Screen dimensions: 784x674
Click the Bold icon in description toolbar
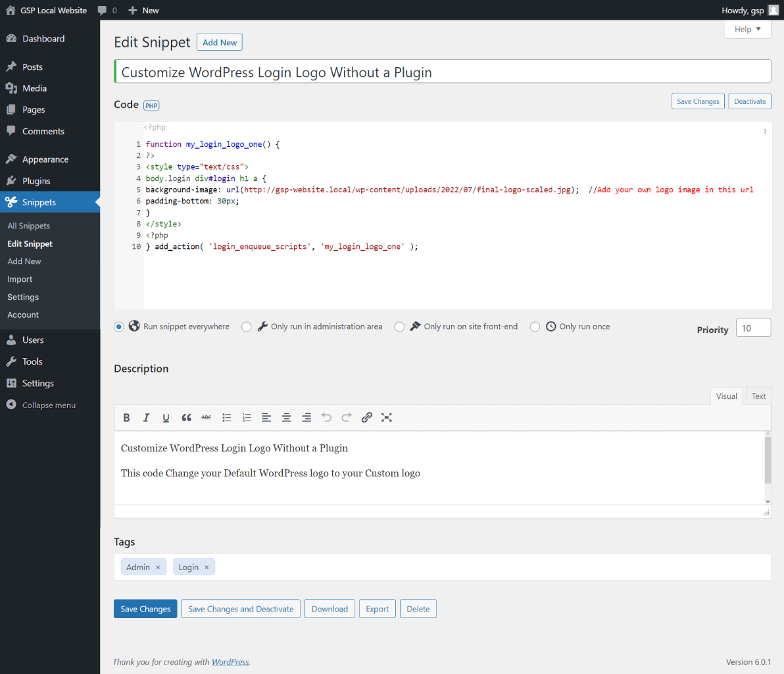[127, 417]
